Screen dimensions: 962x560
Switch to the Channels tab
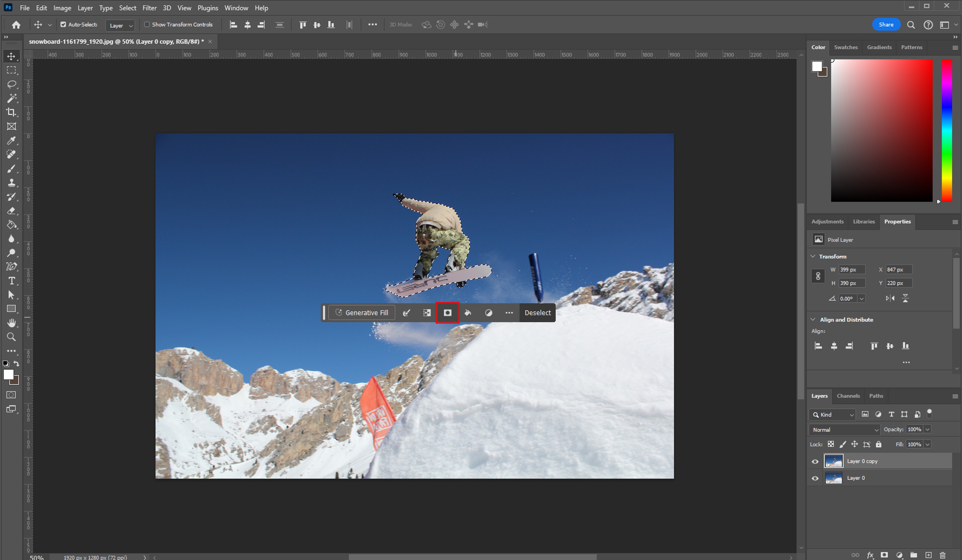tap(848, 396)
